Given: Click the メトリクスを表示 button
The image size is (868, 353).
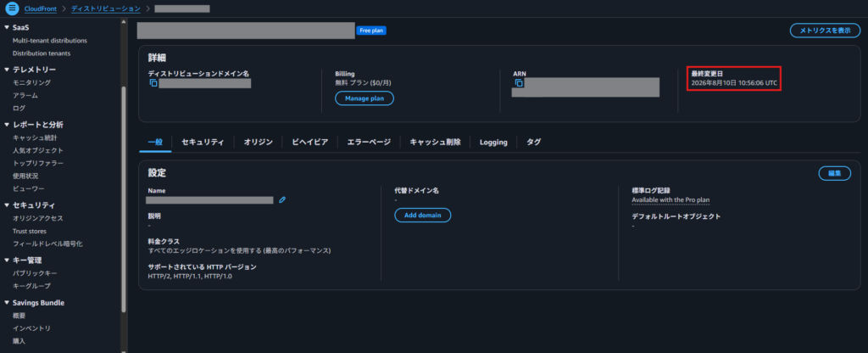Looking at the screenshot, I should point(825,31).
